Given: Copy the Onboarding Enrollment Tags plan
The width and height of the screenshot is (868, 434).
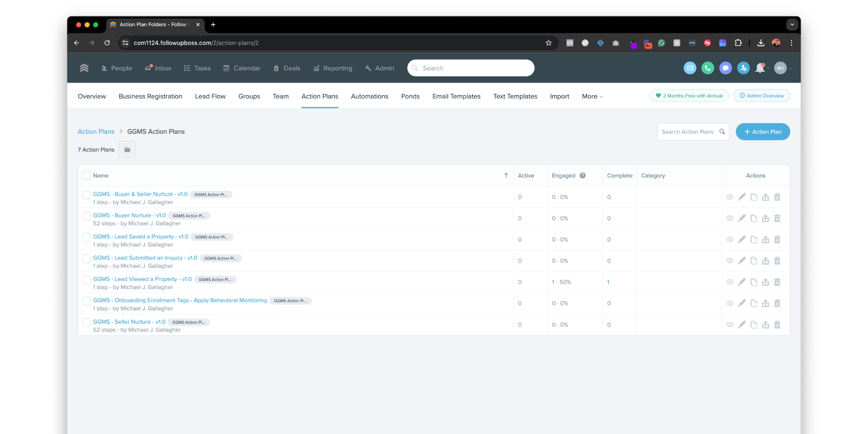Looking at the screenshot, I should click(753, 303).
